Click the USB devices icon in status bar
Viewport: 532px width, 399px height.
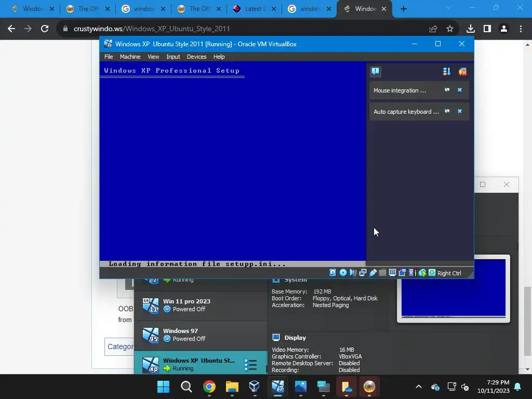pos(373,273)
